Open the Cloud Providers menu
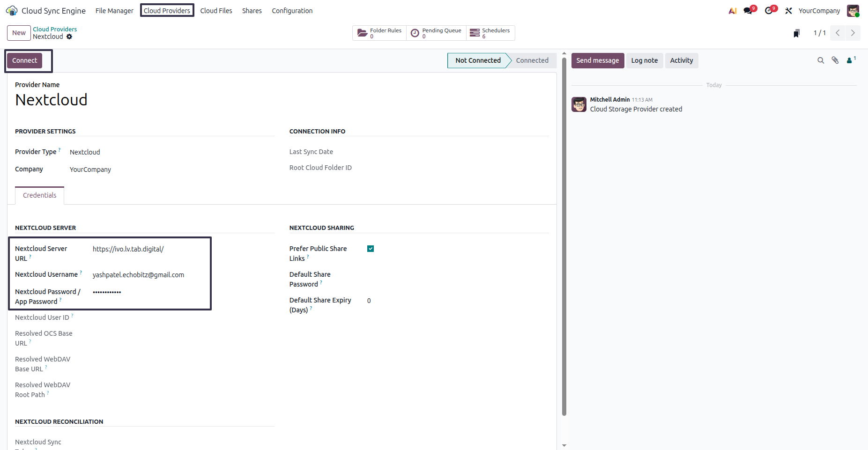 167,11
